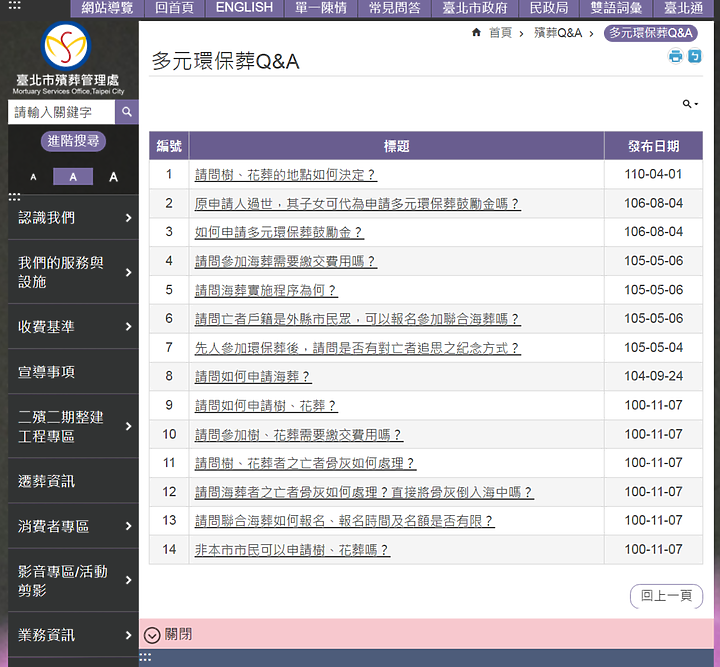Click the 標題 column header
720x667 pixels.
pos(396,146)
